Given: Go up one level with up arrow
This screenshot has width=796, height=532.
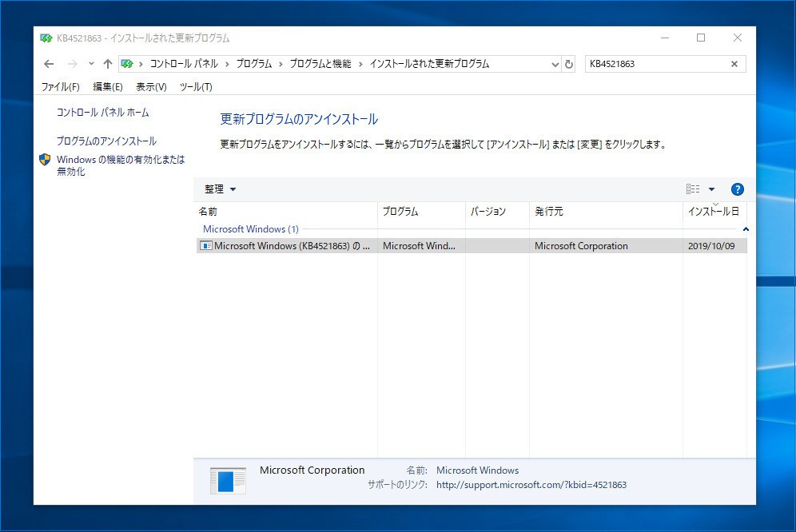Looking at the screenshot, I should click(108, 64).
